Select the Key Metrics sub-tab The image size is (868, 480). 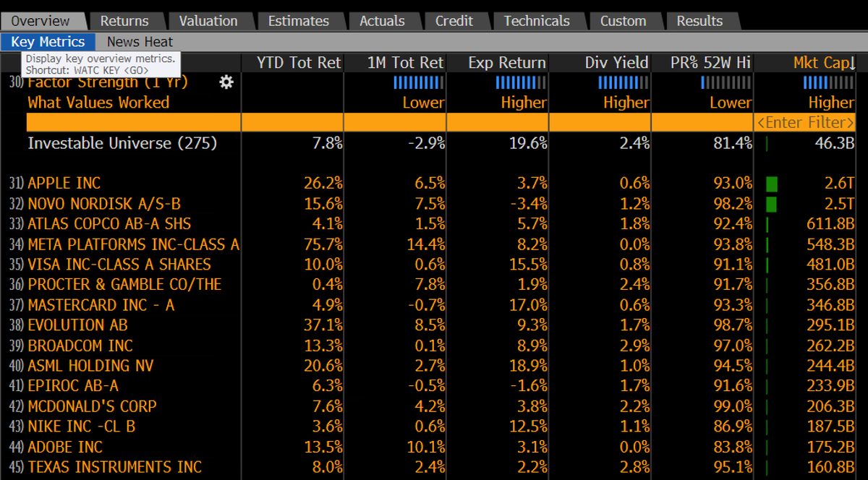tap(48, 42)
